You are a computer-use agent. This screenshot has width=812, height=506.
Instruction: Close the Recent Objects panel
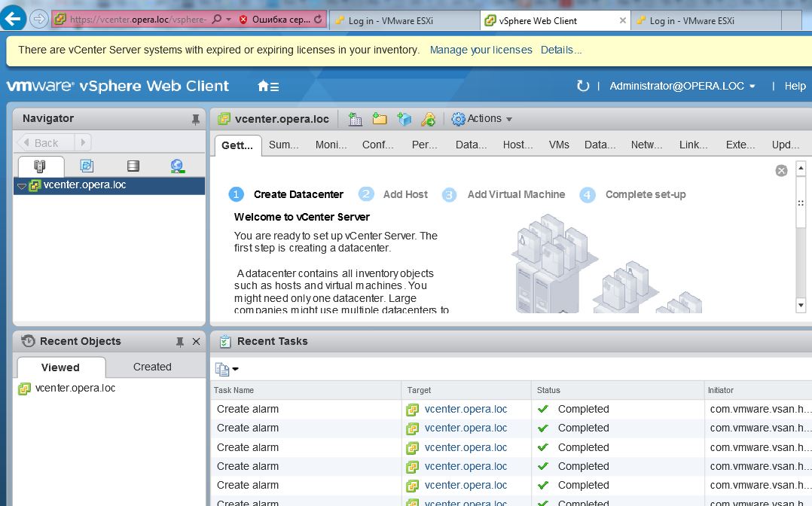coord(197,342)
